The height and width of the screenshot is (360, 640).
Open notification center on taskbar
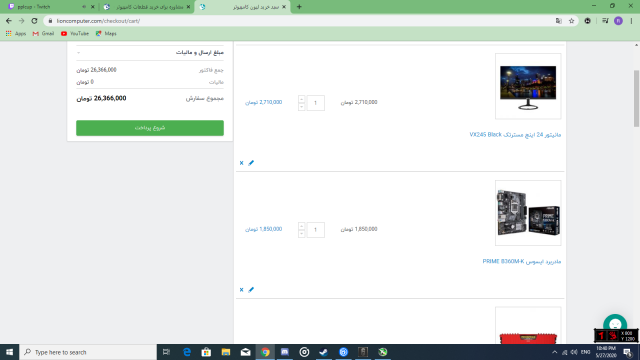click(627, 352)
